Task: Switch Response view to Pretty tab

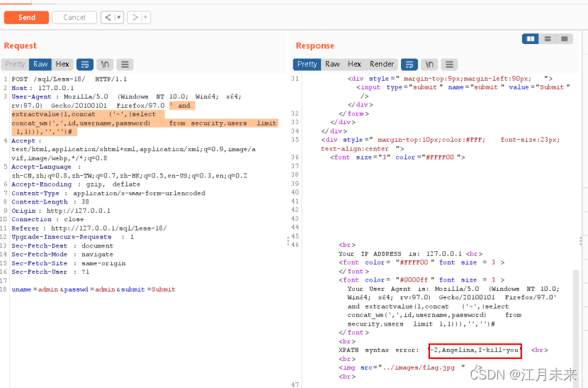Action: tap(307, 65)
